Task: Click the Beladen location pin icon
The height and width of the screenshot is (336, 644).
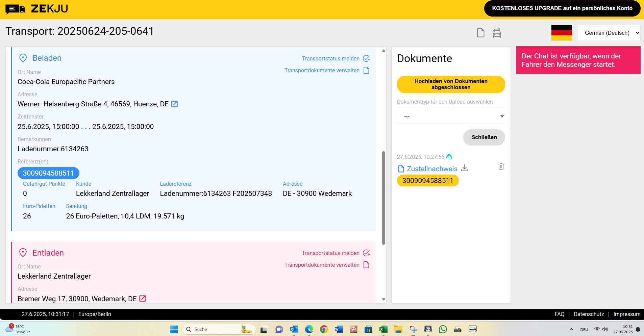Action: click(23, 58)
